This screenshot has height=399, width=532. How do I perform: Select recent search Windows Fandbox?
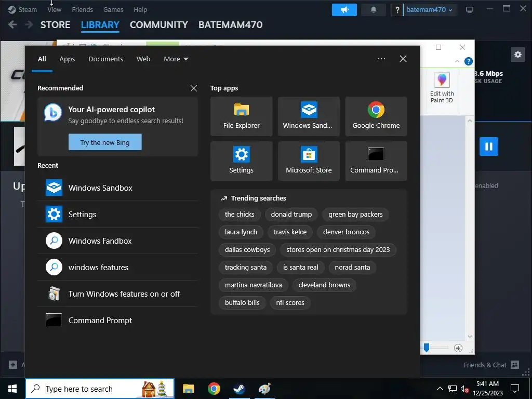[x=118, y=241]
